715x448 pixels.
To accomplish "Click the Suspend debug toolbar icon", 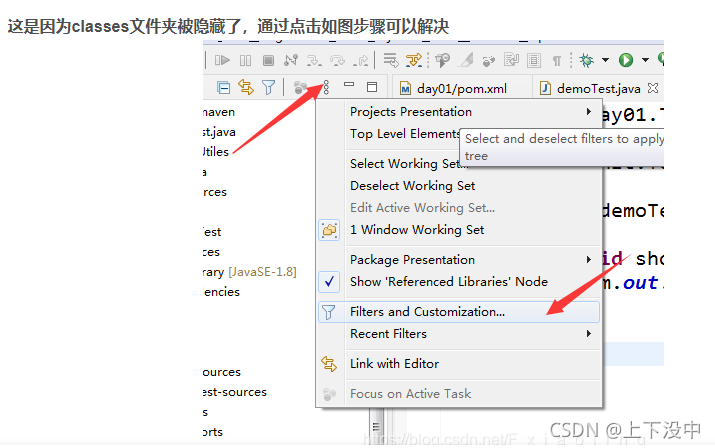I will click(x=245, y=60).
